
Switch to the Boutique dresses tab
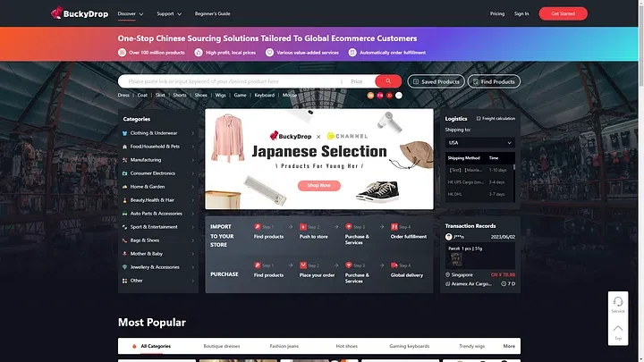(x=222, y=346)
